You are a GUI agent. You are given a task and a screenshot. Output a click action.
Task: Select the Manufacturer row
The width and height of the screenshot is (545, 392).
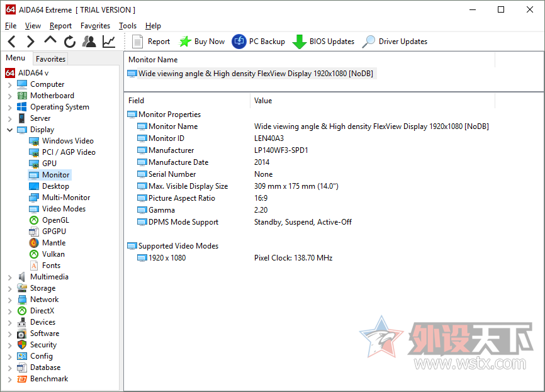(x=222, y=150)
